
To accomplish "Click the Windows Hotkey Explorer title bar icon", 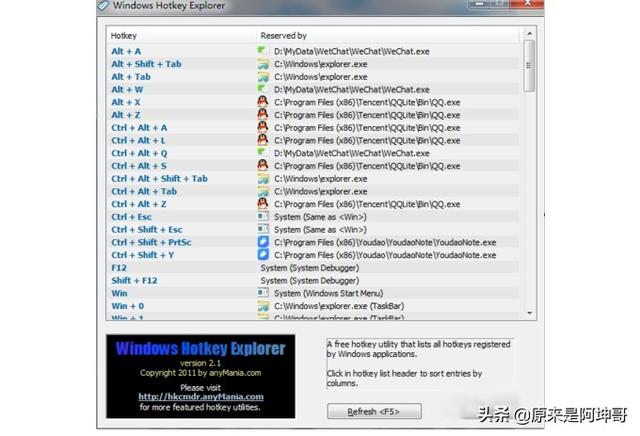I will 103,5.
